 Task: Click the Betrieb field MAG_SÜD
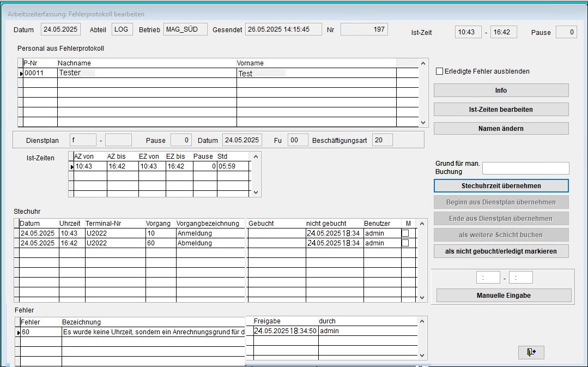[x=185, y=29]
